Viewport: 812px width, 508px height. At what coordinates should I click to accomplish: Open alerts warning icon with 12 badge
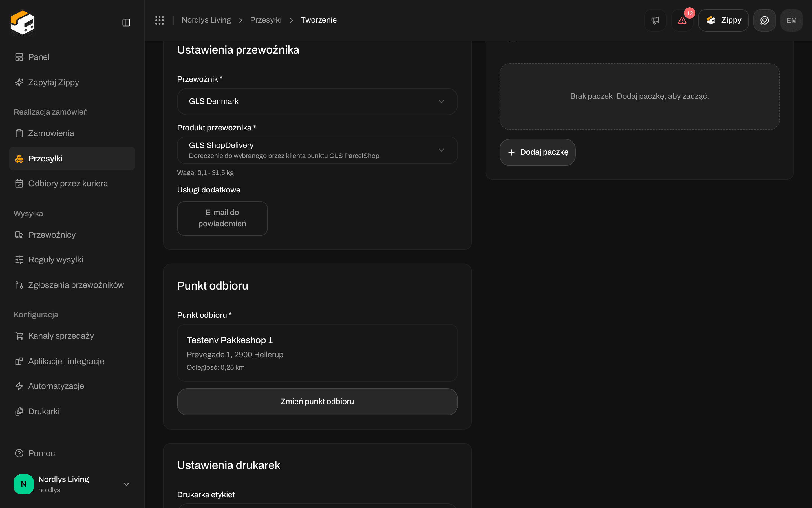[x=682, y=20]
